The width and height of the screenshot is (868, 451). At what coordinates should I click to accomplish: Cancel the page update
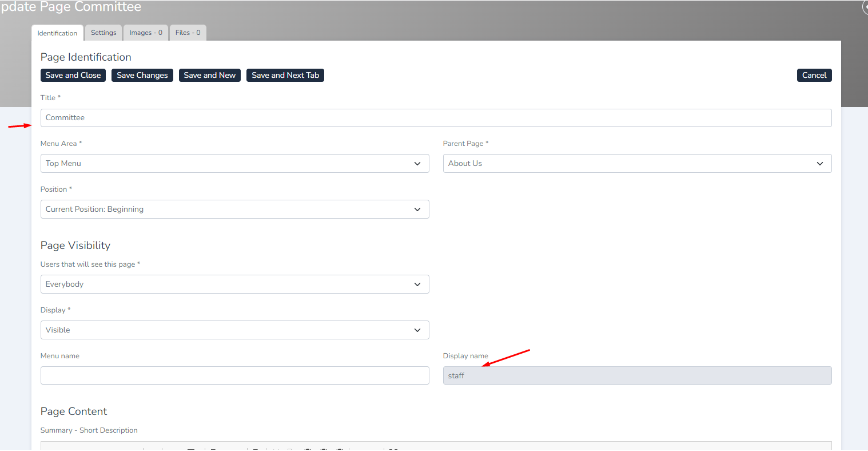[x=814, y=75]
